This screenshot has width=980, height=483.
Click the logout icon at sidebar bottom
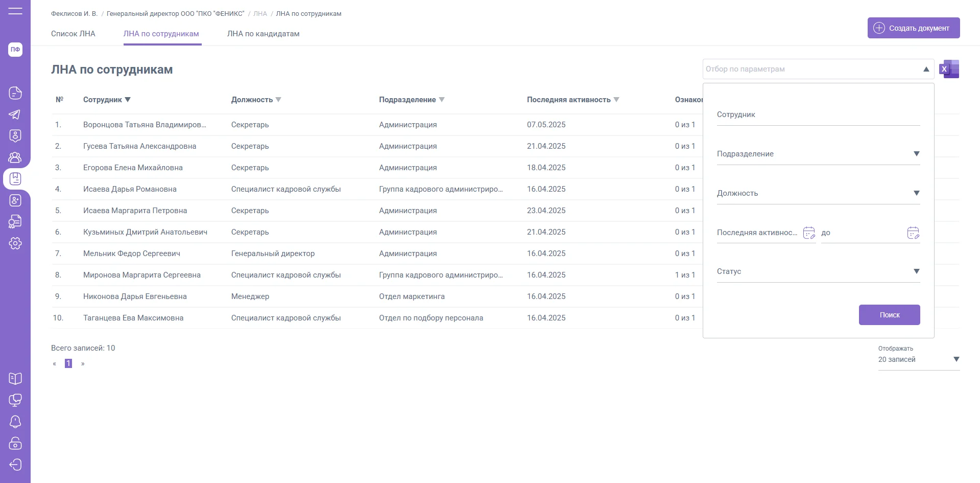pos(15,465)
